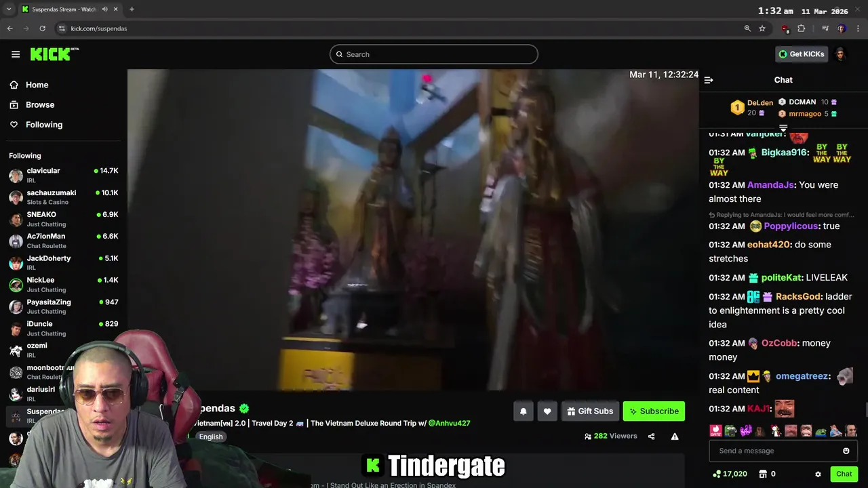Open the @Anhvu427 mention link
The height and width of the screenshot is (488, 868).
pos(449,423)
